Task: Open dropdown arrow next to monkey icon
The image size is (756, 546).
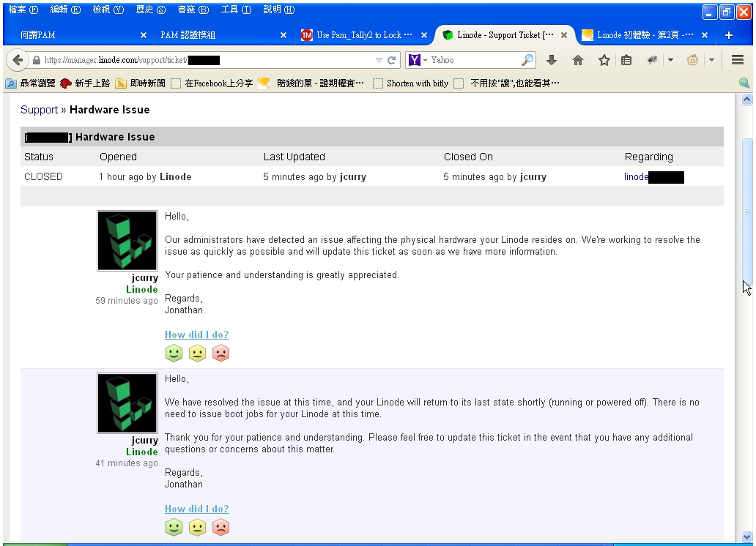Action: coord(711,60)
